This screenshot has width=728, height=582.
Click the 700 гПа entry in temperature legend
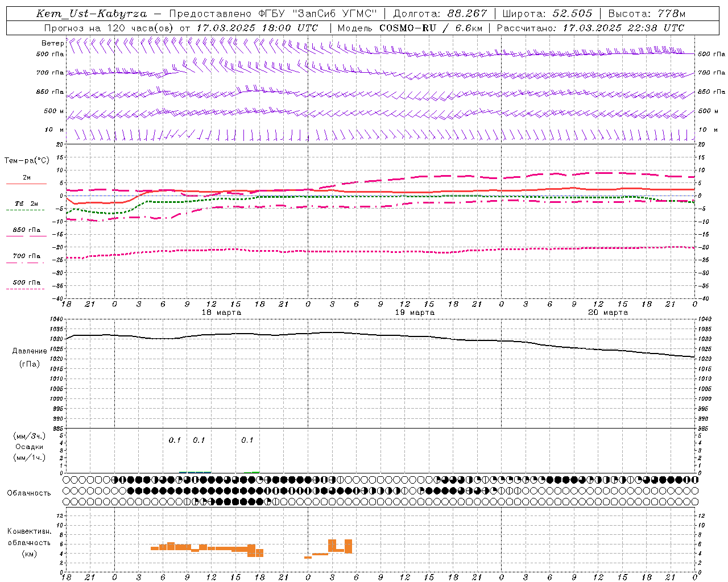26,256
